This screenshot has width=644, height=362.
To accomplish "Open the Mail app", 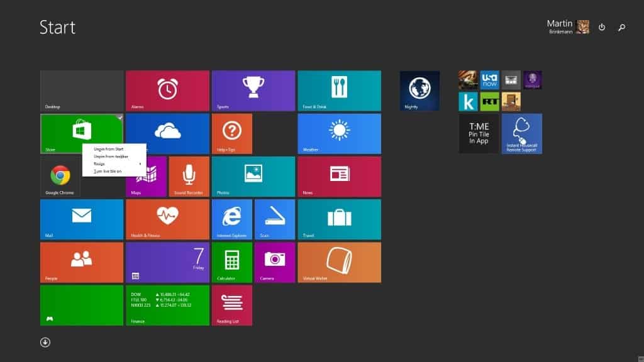I will tap(81, 219).
